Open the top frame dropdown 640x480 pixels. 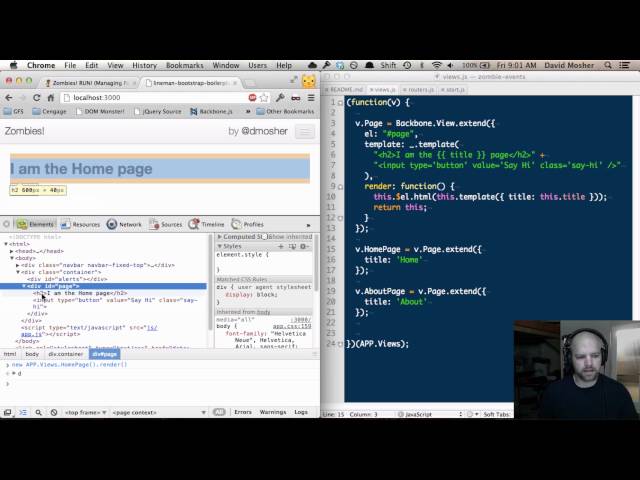coord(85,413)
